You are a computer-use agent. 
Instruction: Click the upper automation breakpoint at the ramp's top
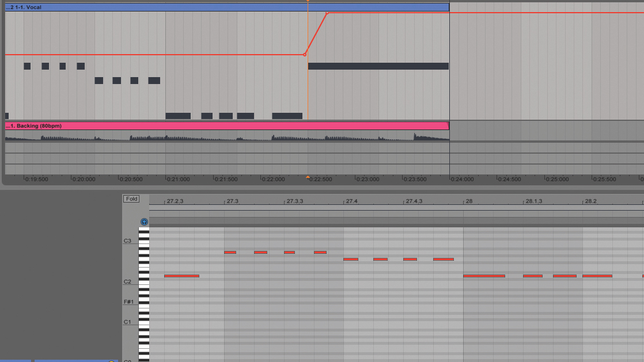(x=327, y=13)
